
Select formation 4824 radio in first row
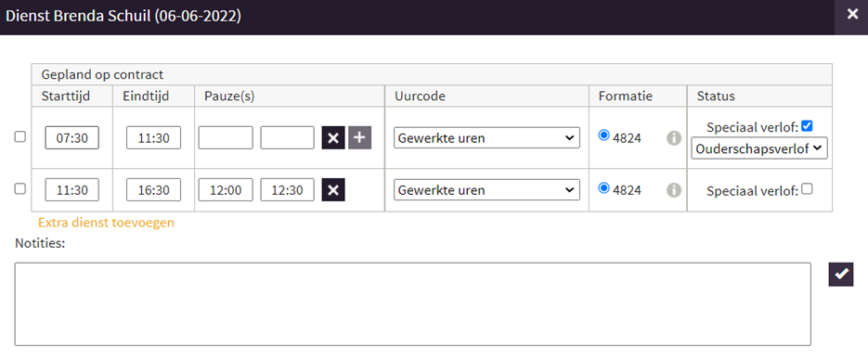coord(604,135)
